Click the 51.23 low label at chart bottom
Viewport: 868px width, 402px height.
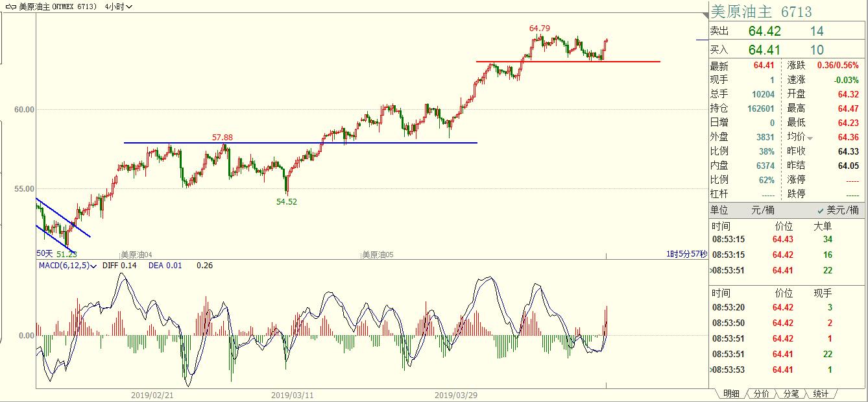click(x=67, y=254)
